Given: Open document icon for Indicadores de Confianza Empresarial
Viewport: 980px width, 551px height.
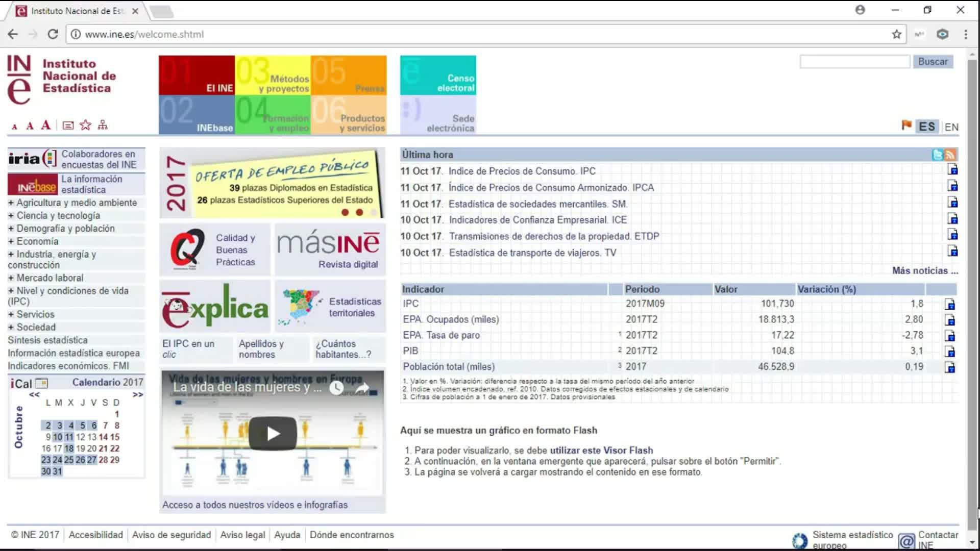Looking at the screenshot, I should pos(952,219).
